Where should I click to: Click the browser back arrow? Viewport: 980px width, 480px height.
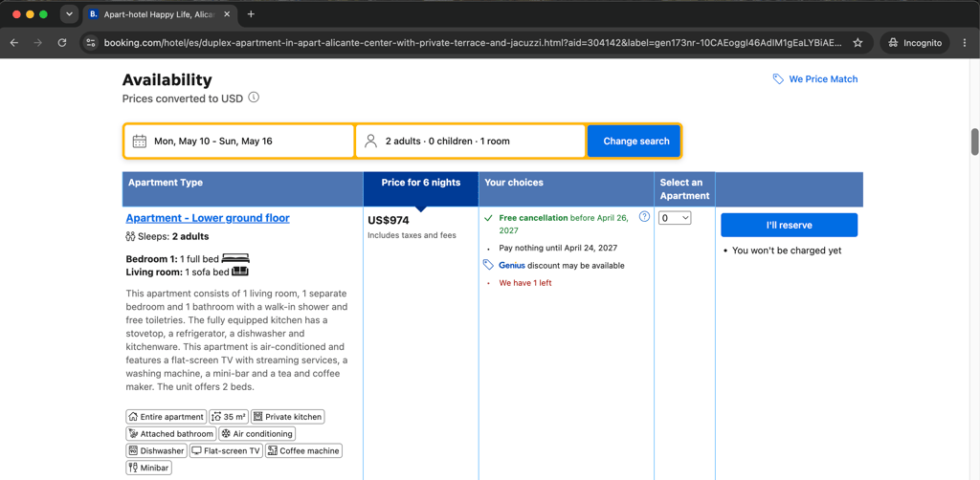coord(14,42)
